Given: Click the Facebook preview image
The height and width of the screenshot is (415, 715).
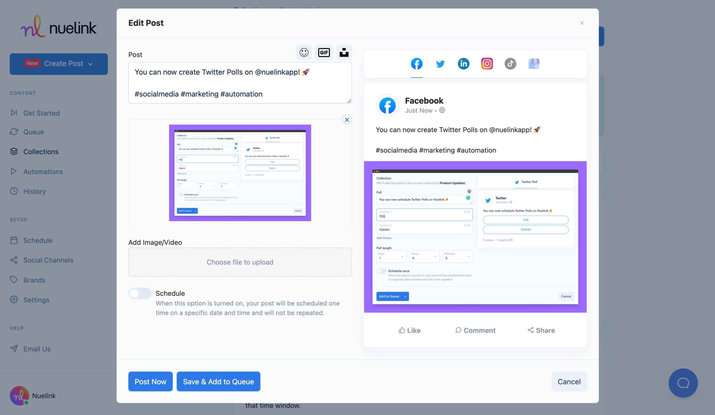Looking at the screenshot, I should click(475, 237).
